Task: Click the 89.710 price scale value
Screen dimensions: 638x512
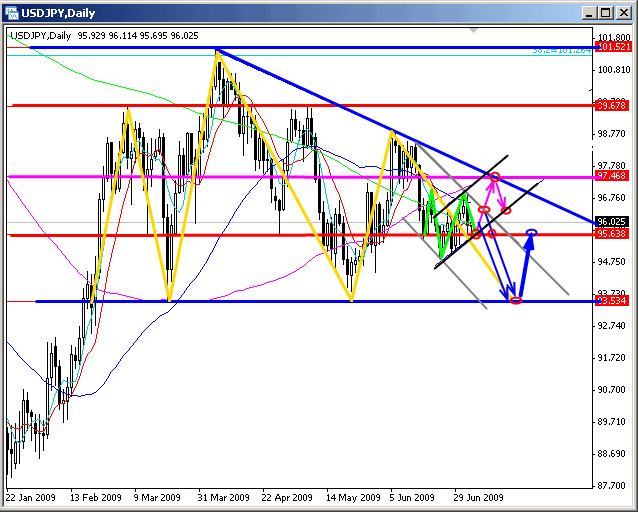Action: tap(614, 422)
